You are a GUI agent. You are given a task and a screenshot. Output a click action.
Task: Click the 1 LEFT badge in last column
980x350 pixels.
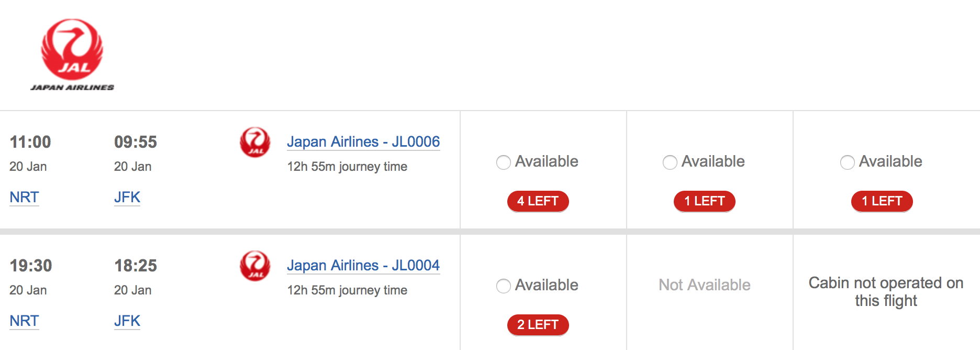[882, 201]
